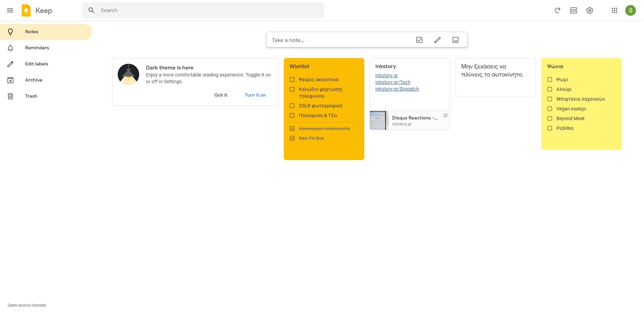Uncheck the Νέο TV Box item

[x=292, y=138]
